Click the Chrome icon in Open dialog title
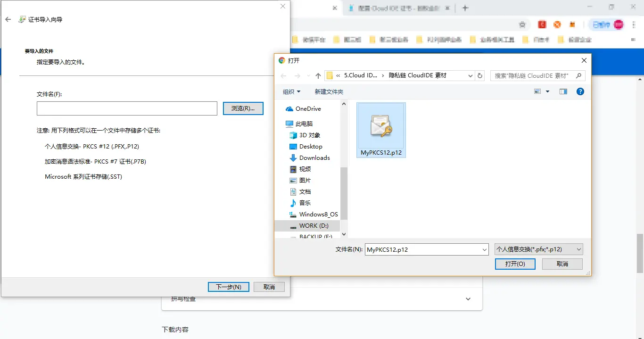644x339 pixels. [282, 60]
